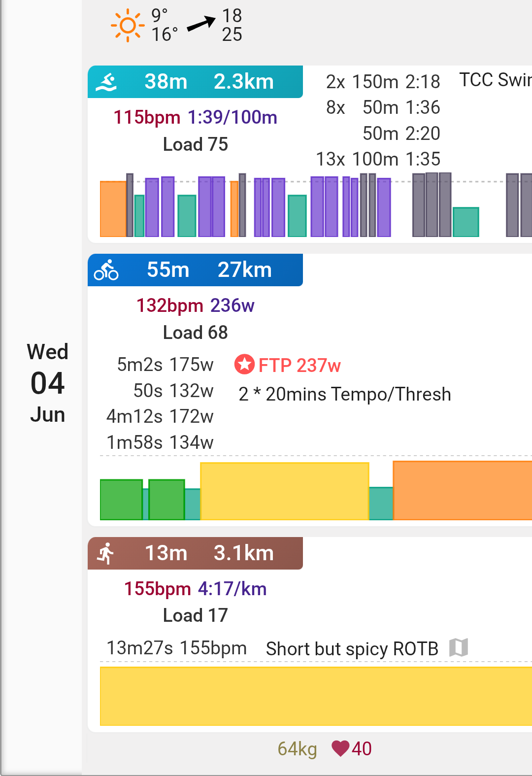The height and width of the screenshot is (776, 532).
Task: Click the large yellow ride interval block
Action: coord(284,491)
